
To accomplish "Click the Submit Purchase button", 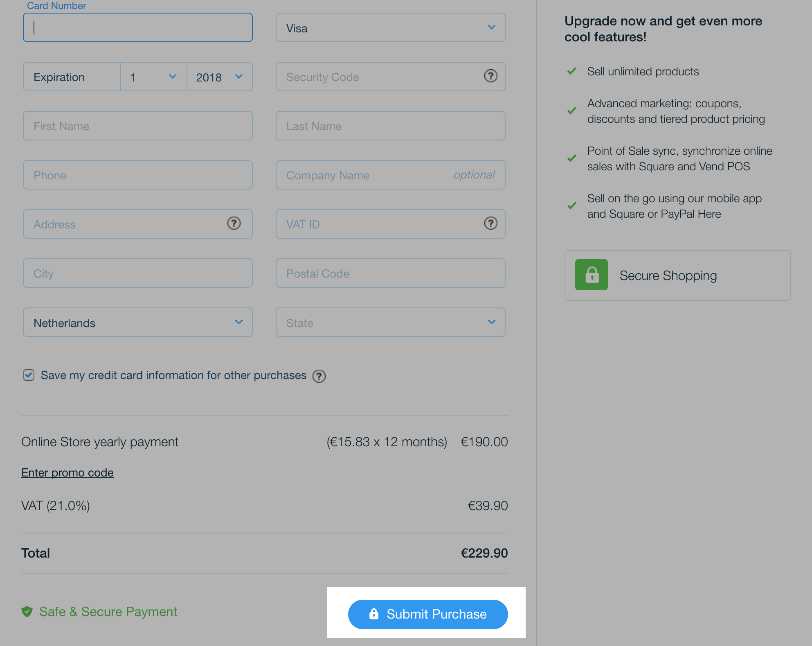I will pyautogui.click(x=428, y=614).
